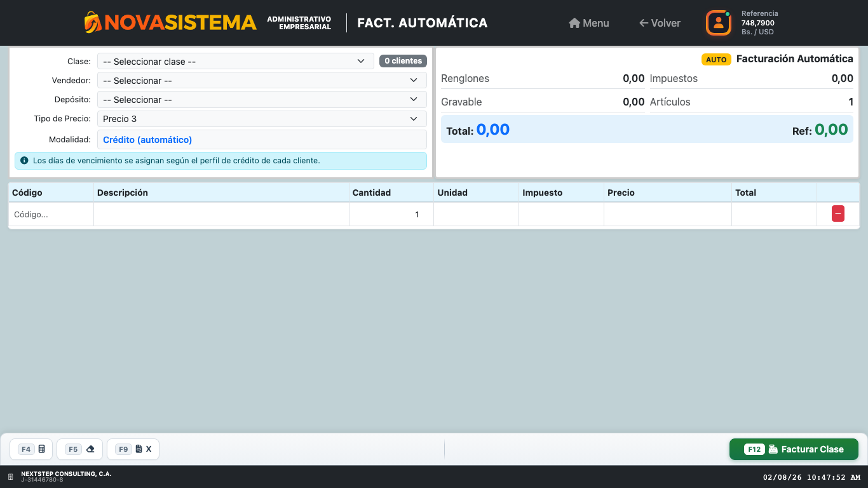Click the NovaSistema logo
Screen dimensions: 868x488
click(170, 23)
